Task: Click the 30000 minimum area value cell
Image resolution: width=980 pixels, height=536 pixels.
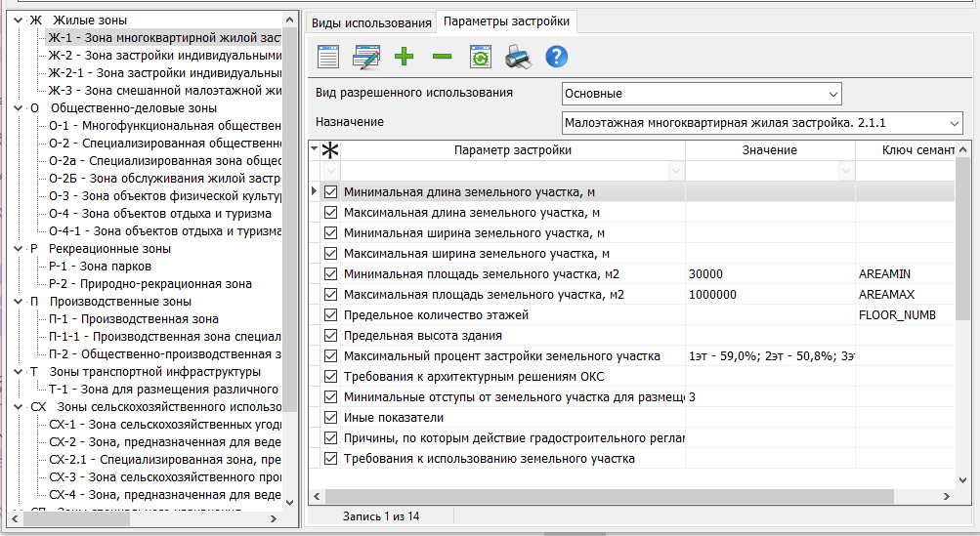Action: pyautogui.click(x=769, y=274)
